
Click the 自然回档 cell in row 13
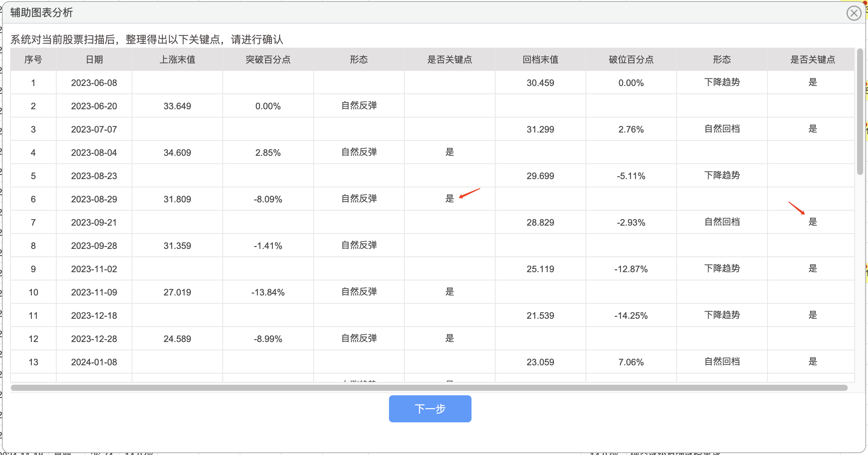722,362
